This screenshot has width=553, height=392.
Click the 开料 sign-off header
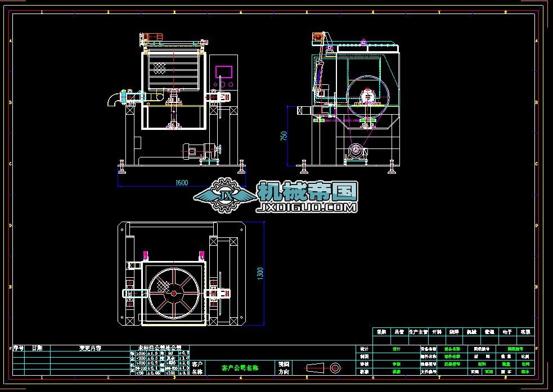(437, 332)
